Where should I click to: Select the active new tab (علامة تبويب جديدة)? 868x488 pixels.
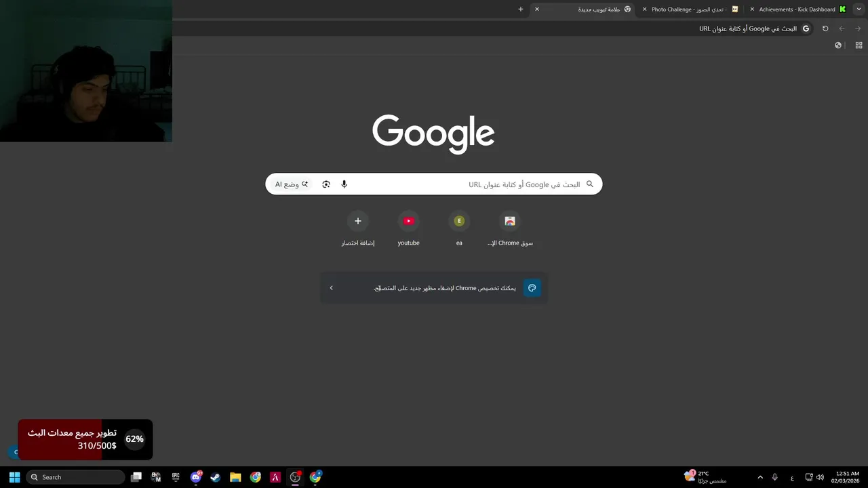coord(583,9)
